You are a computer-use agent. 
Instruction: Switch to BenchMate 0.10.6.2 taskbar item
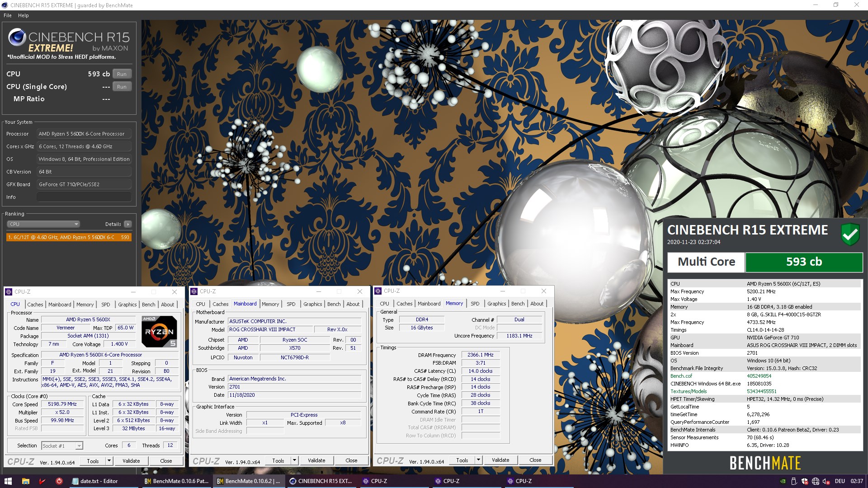pyautogui.click(x=248, y=481)
